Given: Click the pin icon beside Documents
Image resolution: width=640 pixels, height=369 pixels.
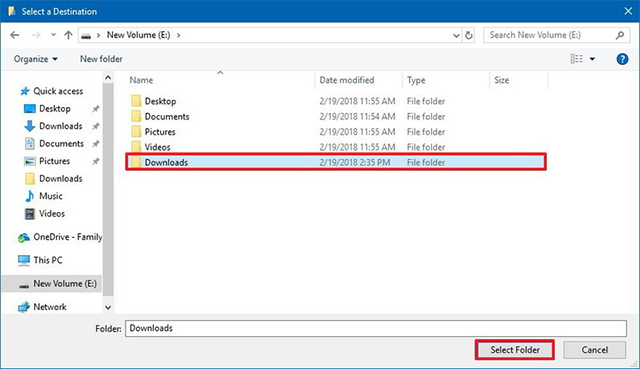Looking at the screenshot, I should click(96, 144).
